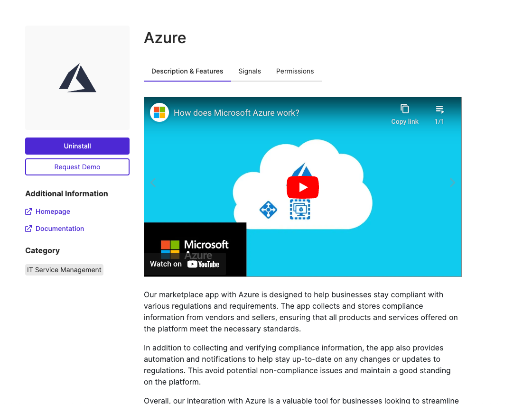Open the video playlist icon showing 1/1
532x404 pixels.
click(439, 109)
